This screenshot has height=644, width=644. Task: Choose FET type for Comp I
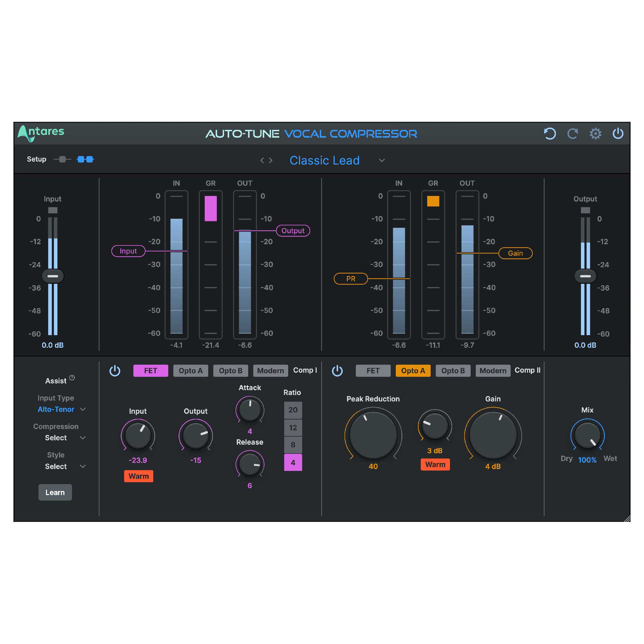(x=151, y=371)
